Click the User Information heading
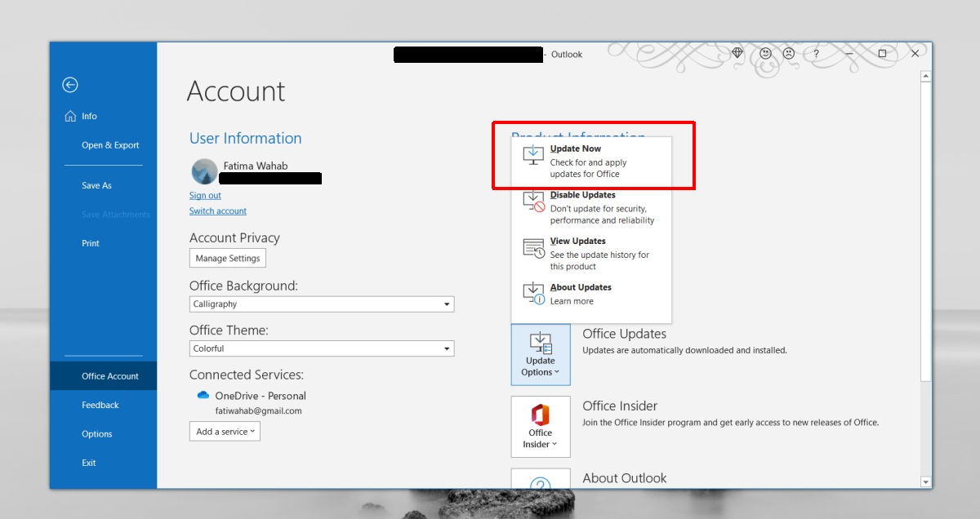The height and width of the screenshot is (519, 980). (x=246, y=138)
